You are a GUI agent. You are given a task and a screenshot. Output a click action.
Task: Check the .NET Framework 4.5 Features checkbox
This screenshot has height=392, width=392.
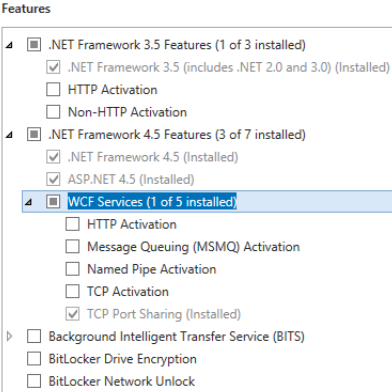34,134
